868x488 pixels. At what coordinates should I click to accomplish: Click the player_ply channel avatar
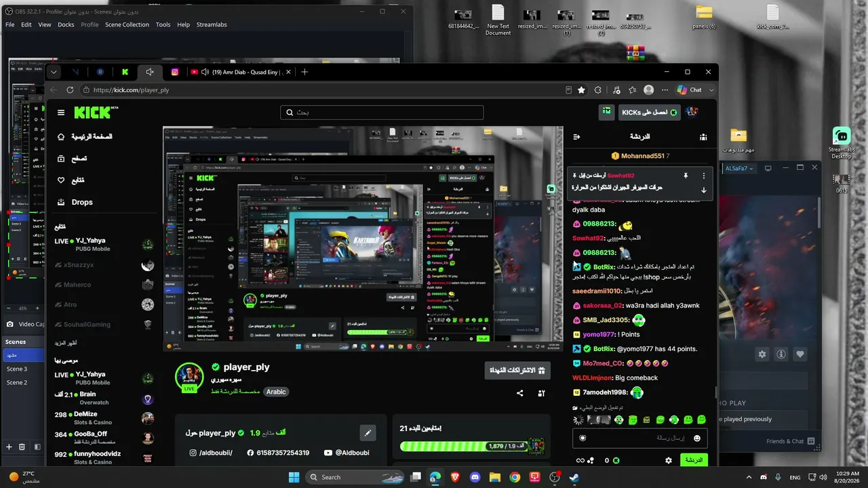coord(189,377)
